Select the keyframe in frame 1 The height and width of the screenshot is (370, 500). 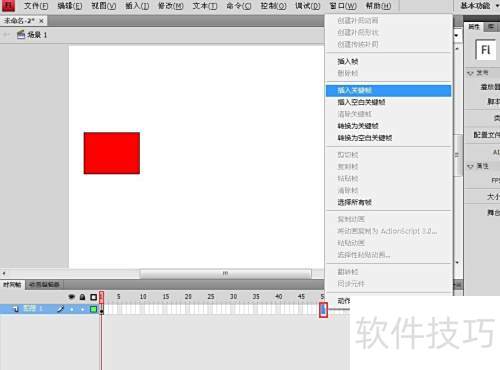[102, 309]
